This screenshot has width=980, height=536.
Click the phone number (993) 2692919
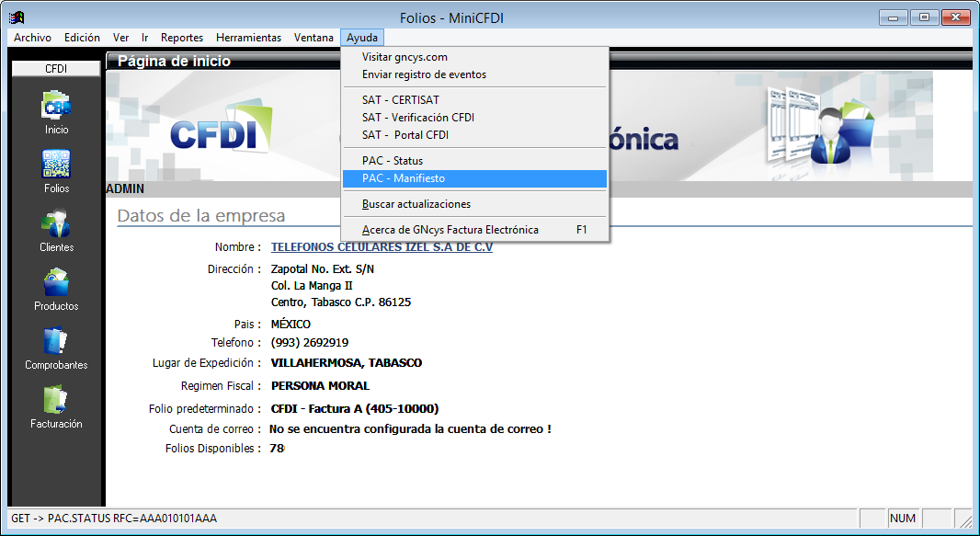tap(310, 343)
